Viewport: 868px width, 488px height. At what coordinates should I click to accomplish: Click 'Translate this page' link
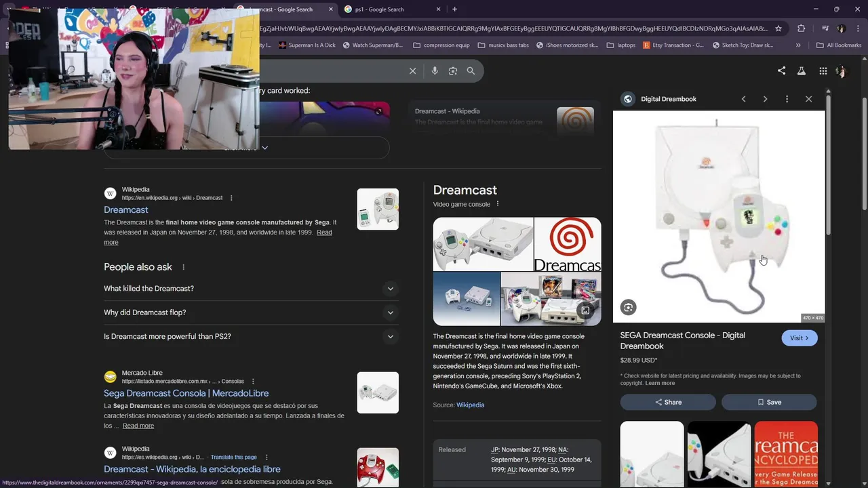[x=234, y=457]
